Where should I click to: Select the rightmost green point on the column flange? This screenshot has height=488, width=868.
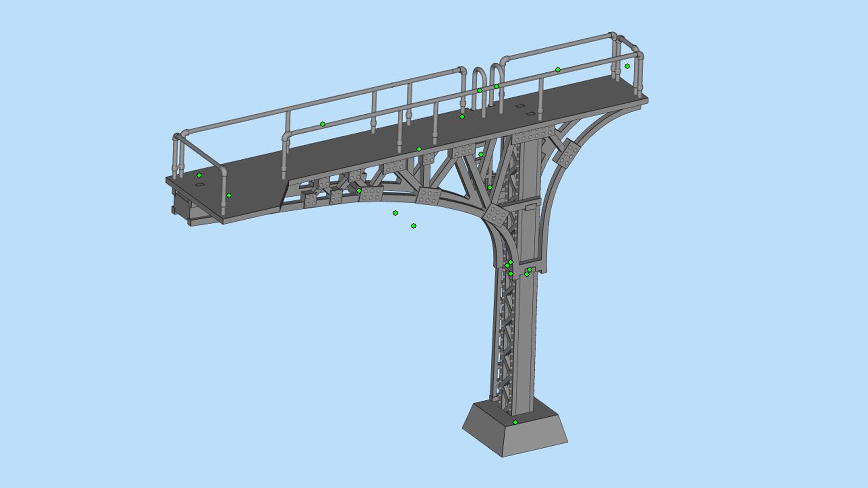coord(530,270)
